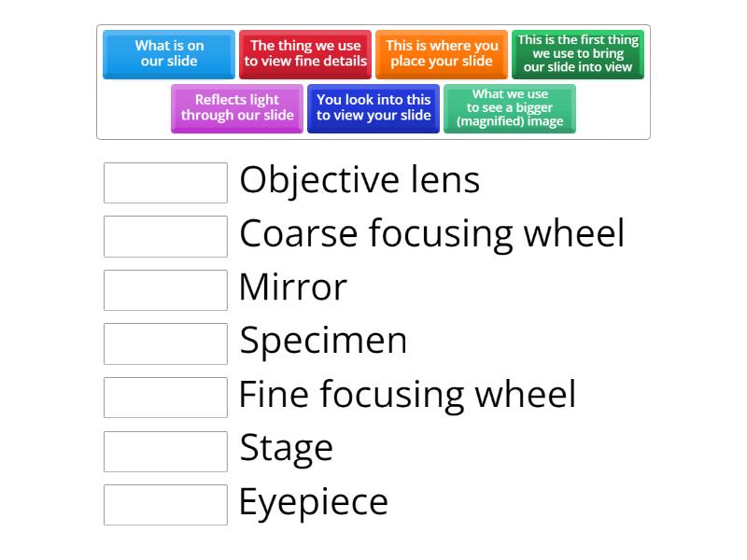Select the dark green "first thing we use" tile
Image resolution: width=747 pixels, height=560 pixels.
(x=578, y=54)
